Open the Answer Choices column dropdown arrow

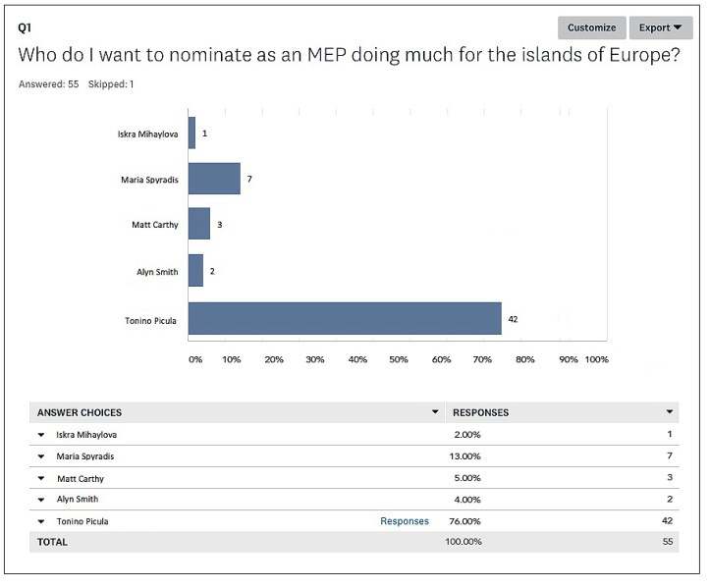point(435,412)
